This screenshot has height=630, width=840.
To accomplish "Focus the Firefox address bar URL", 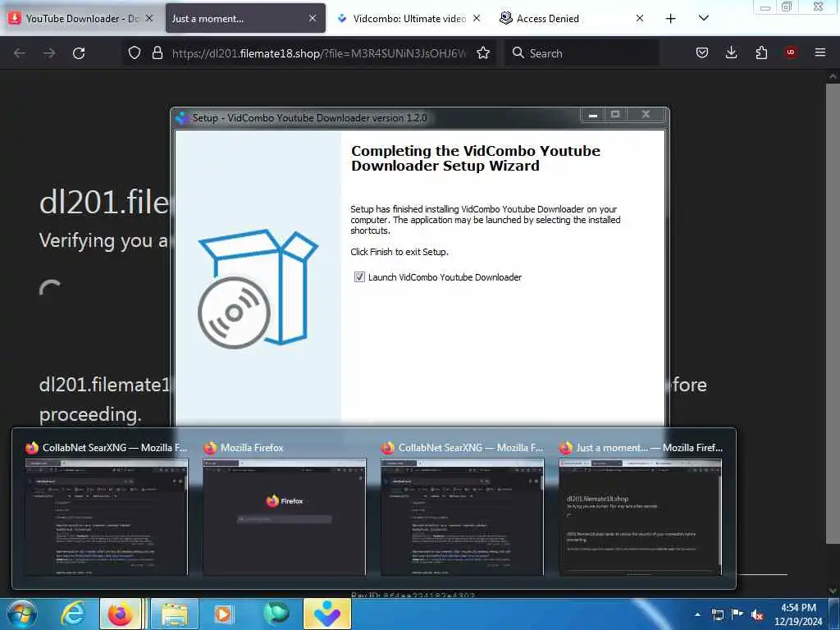I will click(319, 53).
